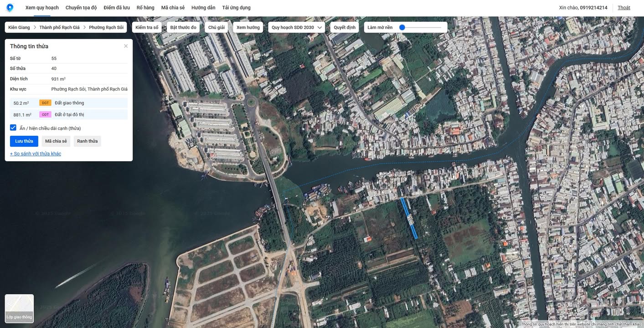Expand the Quy hoạch SDĐ 2030 dropdown
This screenshot has height=328, width=644.
[x=296, y=27]
